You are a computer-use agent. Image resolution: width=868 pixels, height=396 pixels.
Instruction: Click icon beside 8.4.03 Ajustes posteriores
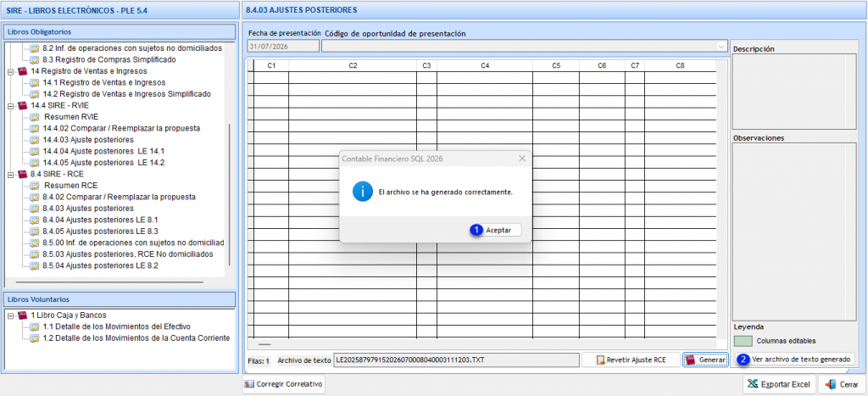pyautogui.click(x=34, y=209)
